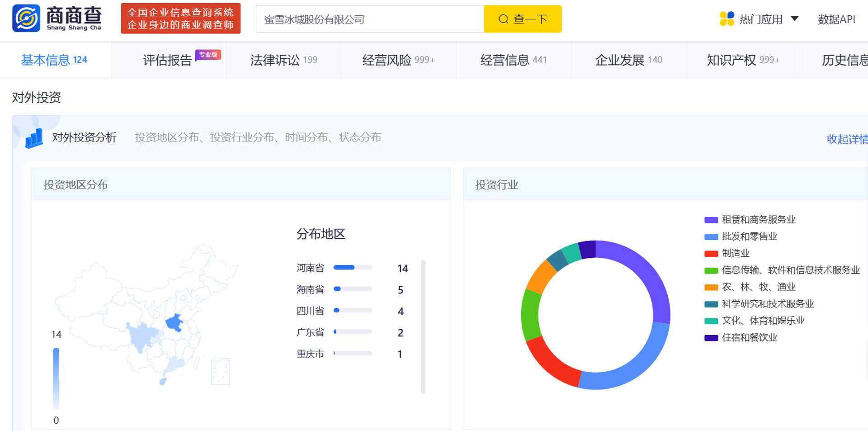Viewport: 868px width, 431px height.
Task: Collapse details via 收起详情 link
Action: coord(847,139)
